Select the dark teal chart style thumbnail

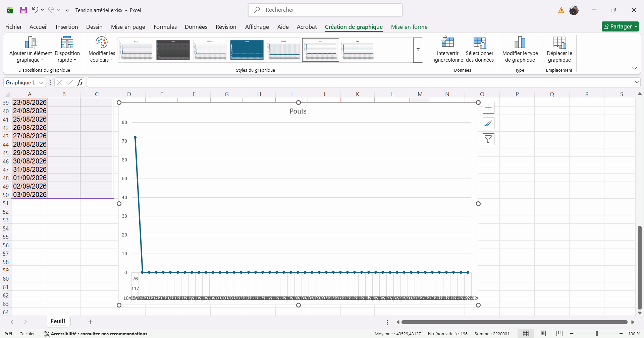pos(247,50)
